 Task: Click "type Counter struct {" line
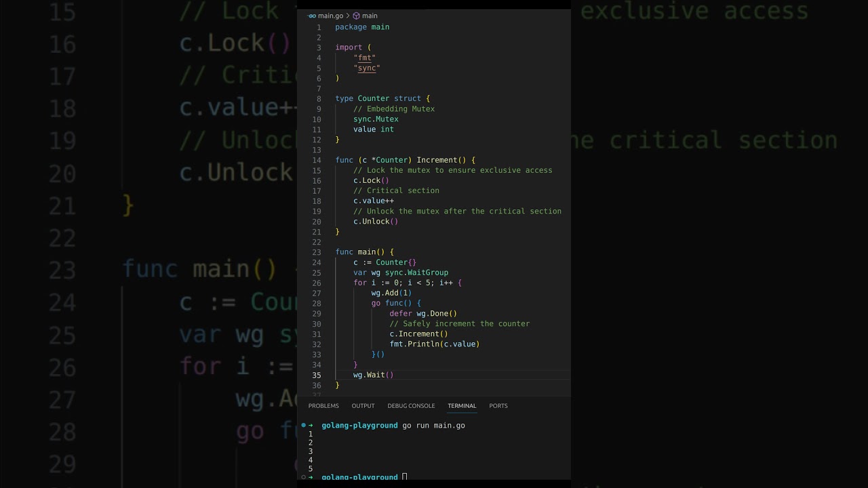tap(382, 98)
